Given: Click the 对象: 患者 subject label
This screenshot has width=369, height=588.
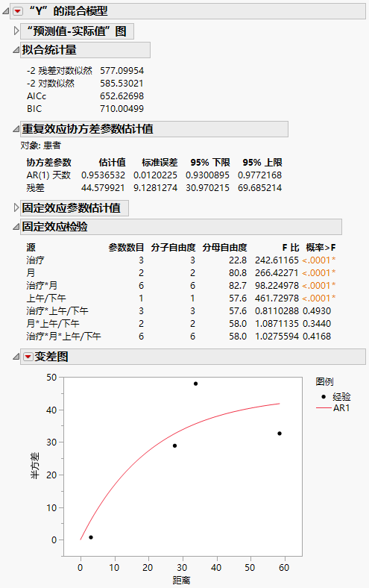Looking at the screenshot, I should click(x=40, y=146).
